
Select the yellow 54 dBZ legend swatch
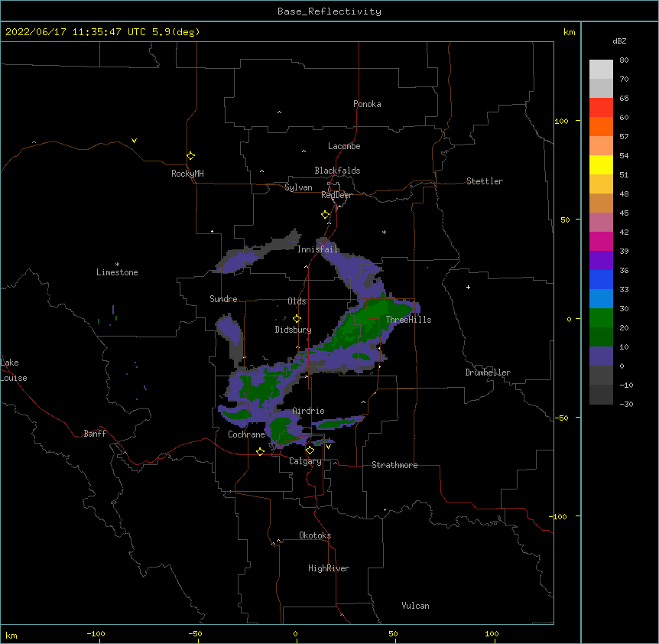pos(601,164)
